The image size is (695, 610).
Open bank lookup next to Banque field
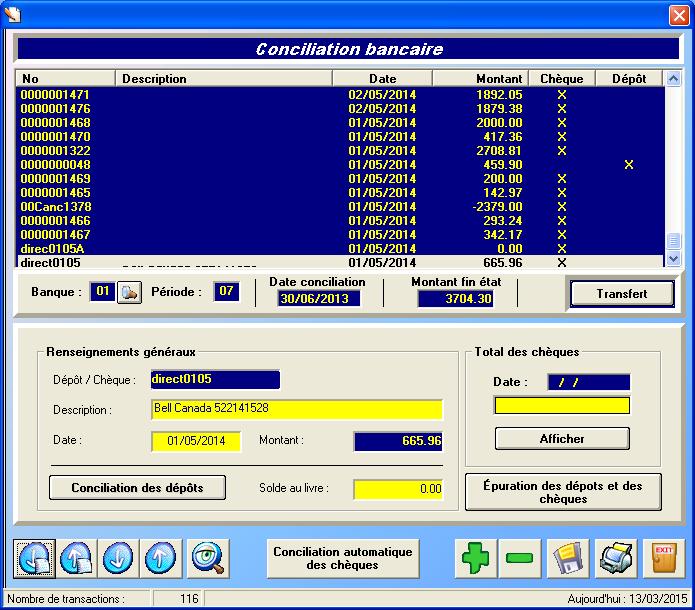point(130,293)
